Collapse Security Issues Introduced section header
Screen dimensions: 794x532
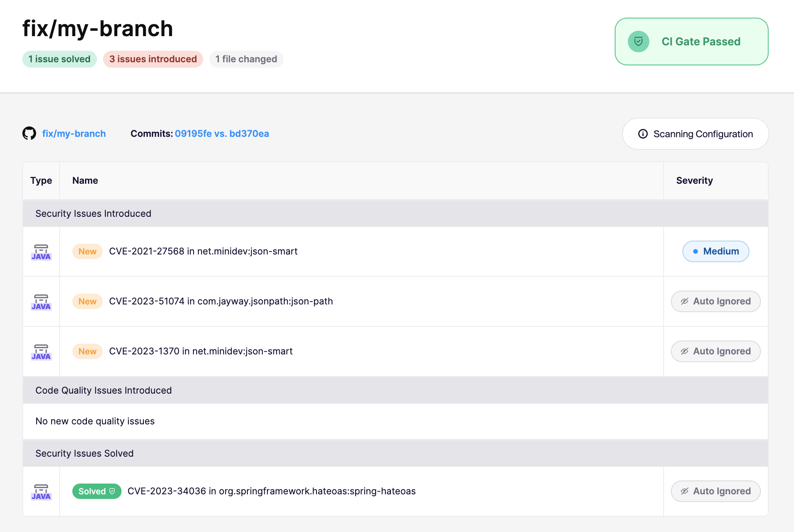coord(93,213)
